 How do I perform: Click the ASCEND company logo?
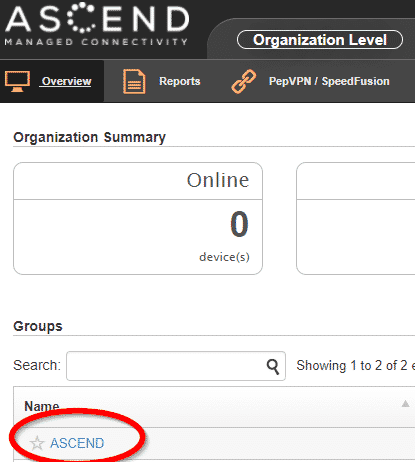(x=97, y=25)
